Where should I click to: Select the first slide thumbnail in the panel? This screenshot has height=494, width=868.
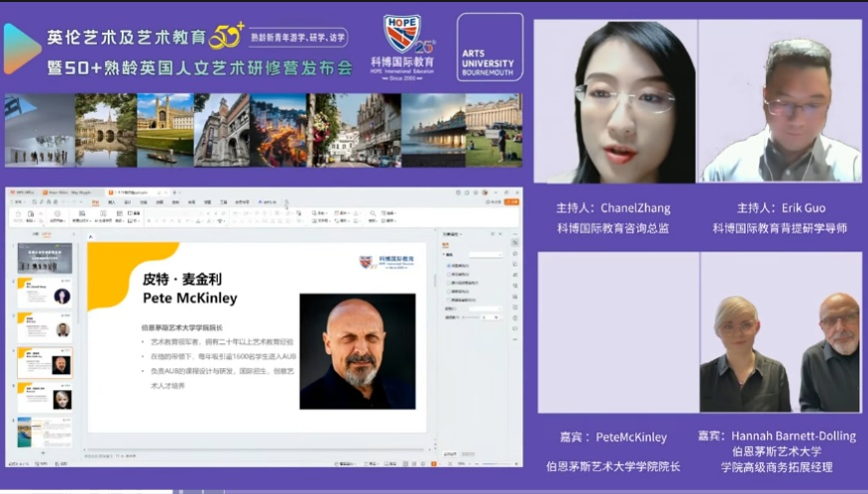pos(45,258)
